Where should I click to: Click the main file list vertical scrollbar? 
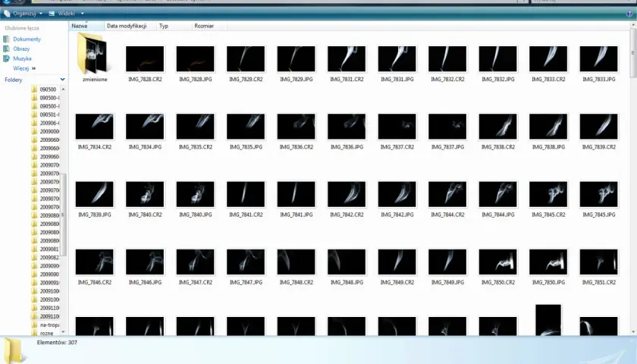point(633,53)
